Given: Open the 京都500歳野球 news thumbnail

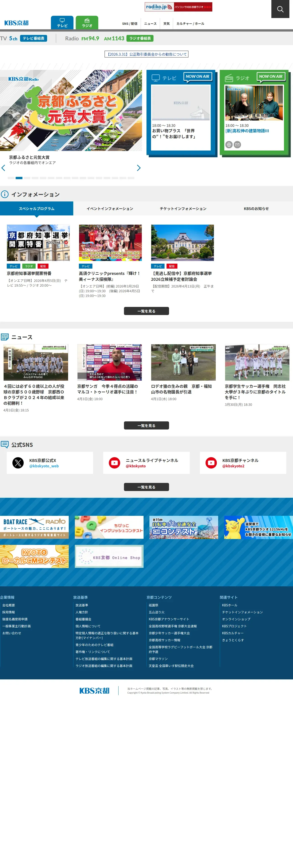Looking at the screenshot, I should tap(36, 362).
